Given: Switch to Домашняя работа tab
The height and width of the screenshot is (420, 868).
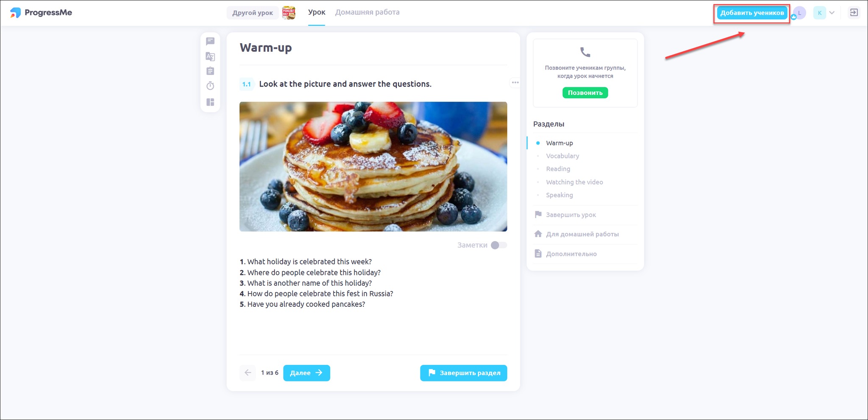Looking at the screenshot, I should tap(367, 12).
